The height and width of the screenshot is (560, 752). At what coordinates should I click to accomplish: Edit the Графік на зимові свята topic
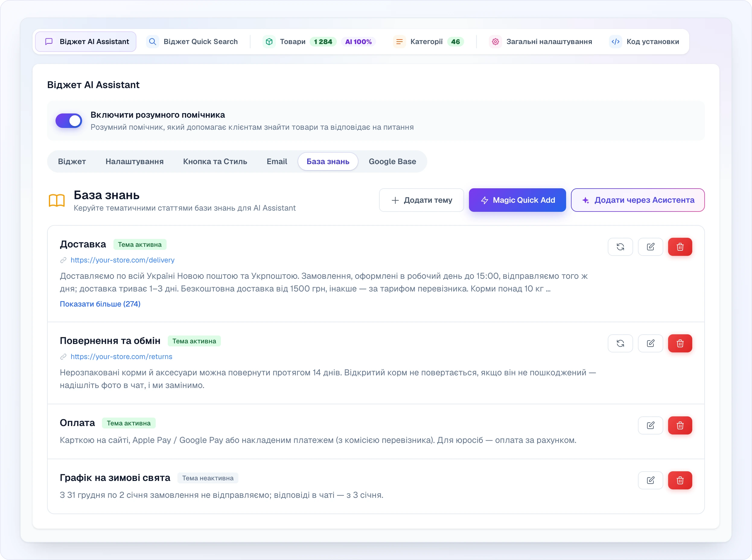point(650,480)
